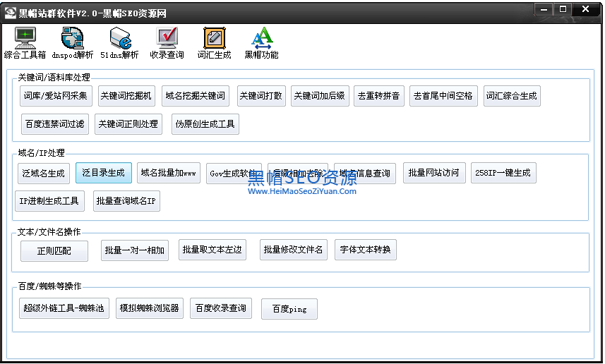The width and height of the screenshot is (605, 364).
Task: Click the 批量查询域名IP button
Action: pyautogui.click(x=127, y=201)
